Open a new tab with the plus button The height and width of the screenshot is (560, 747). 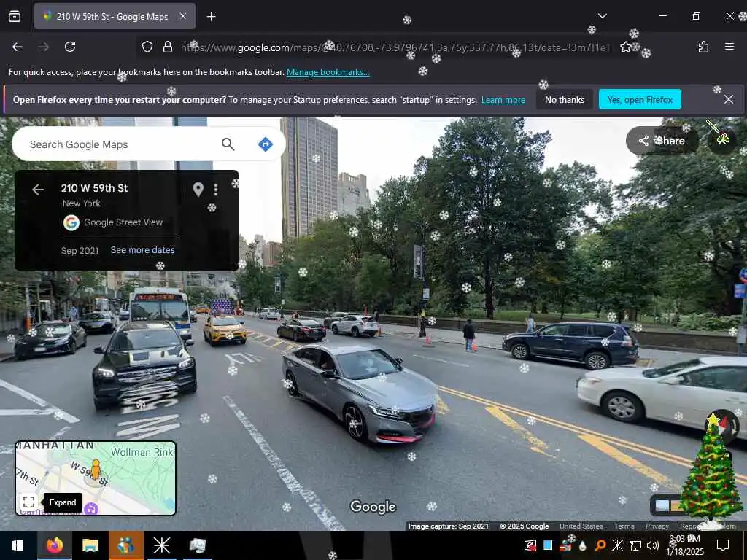(x=211, y=17)
